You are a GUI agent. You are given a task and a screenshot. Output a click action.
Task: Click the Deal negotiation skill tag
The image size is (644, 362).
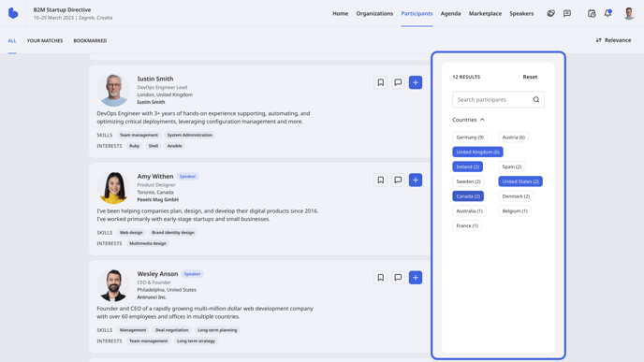pyautogui.click(x=171, y=330)
